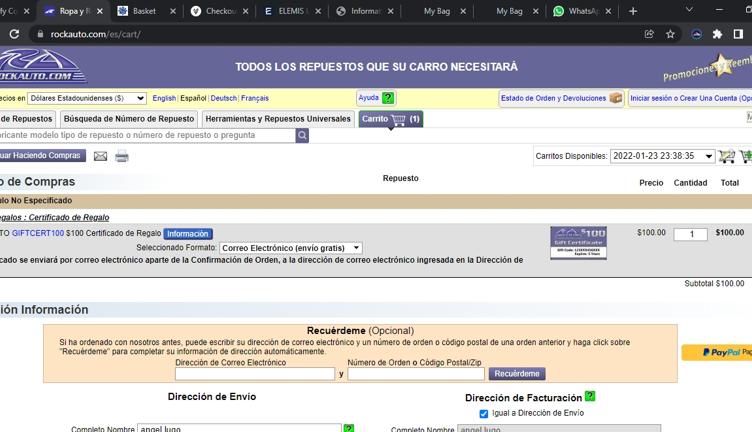The image size is (752, 432).
Task: Open tab search chevron in title bar
Action: pyautogui.click(x=689, y=10)
